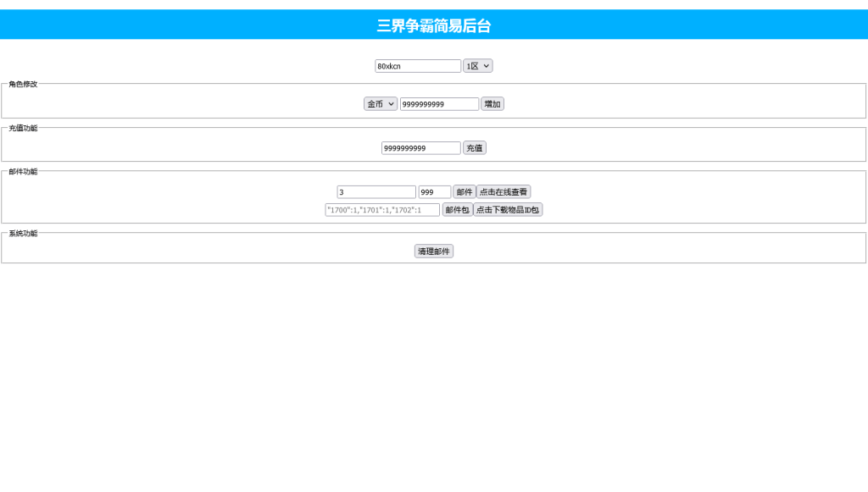
Task: Select the recharge amount input field
Action: coord(421,147)
